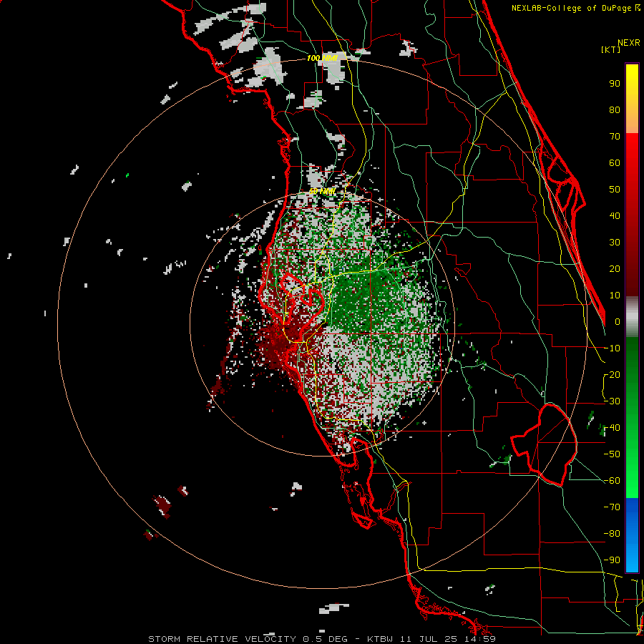Screen dimensions: 644x644
Task: Click the positive 20 value on velocity scale
Action: (615, 269)
